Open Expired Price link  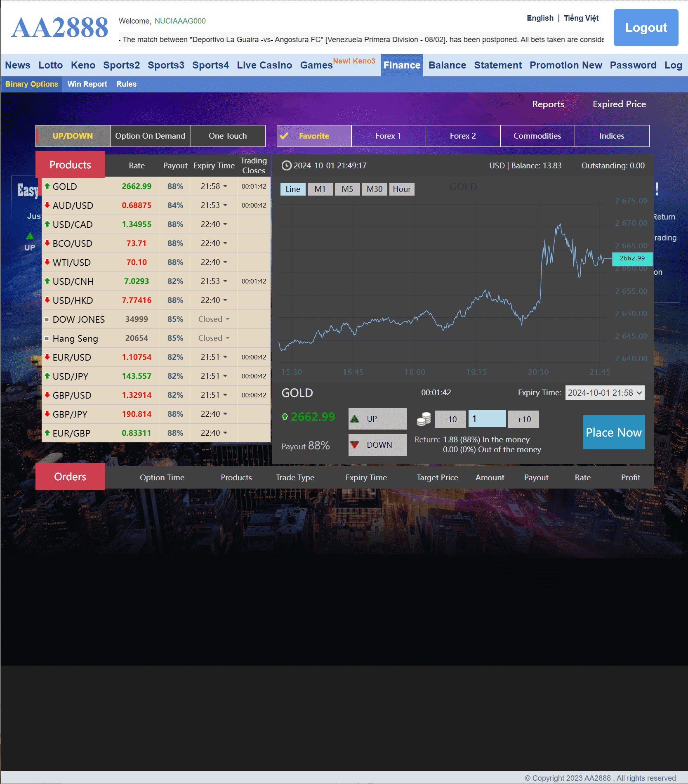click(619, 104)
